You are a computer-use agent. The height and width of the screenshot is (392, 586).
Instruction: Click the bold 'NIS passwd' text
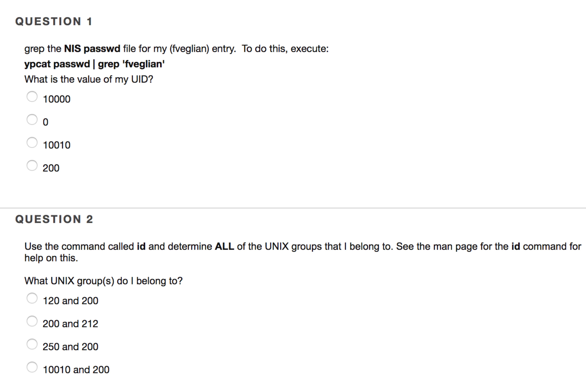[x=92, y=48]
